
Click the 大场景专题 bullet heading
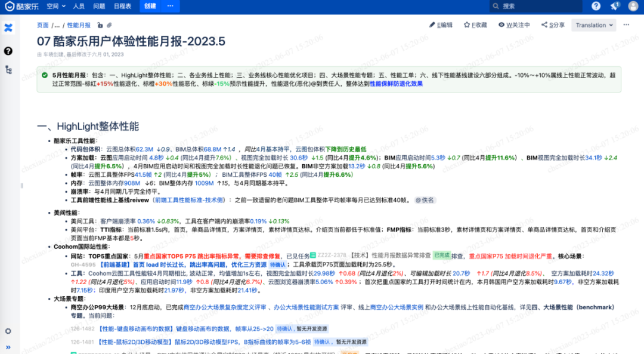click(69, 298)
